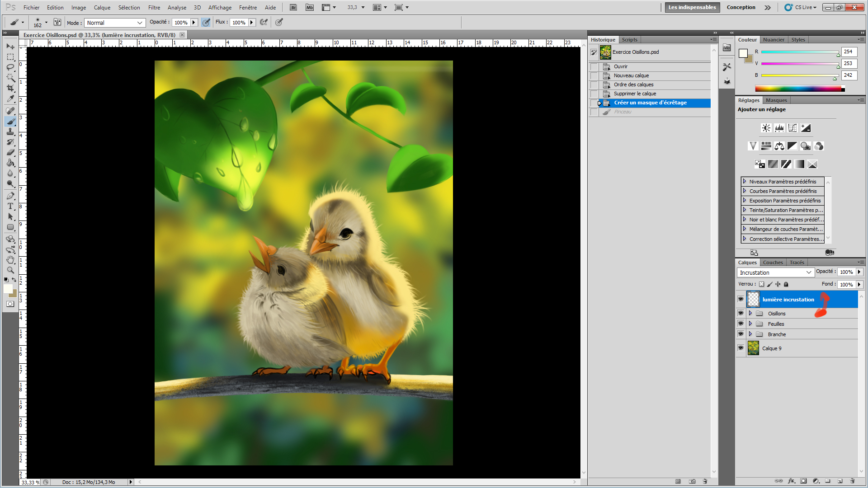Screen dimensions: 868x488
Task: Select the Ordre des calques history state
Action: [633, 84]
